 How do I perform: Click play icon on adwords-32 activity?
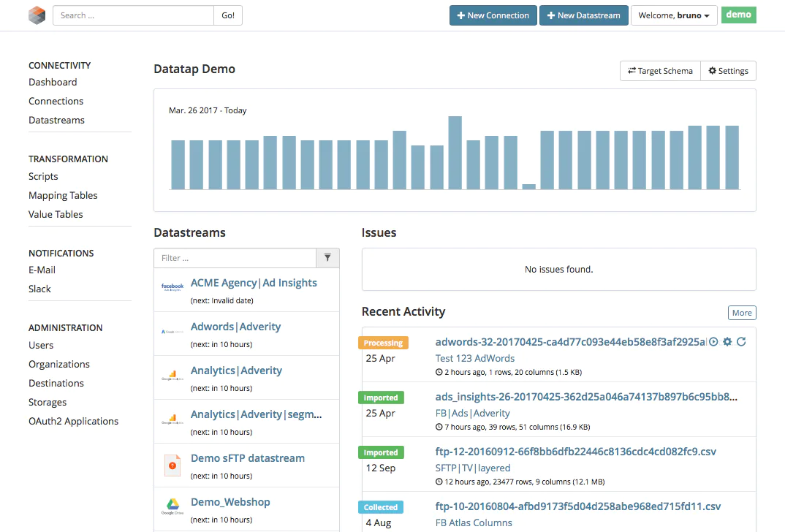[713, 342]
